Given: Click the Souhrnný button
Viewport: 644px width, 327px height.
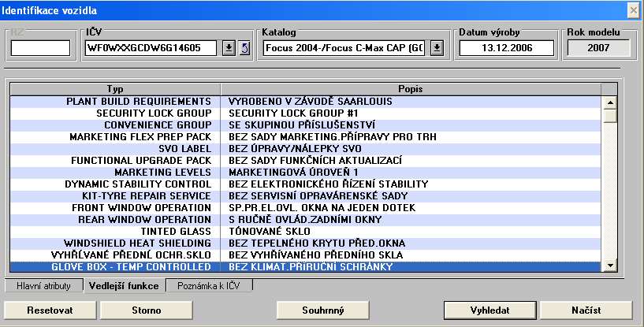Looking at the screenshot, I should pos(323,310).
